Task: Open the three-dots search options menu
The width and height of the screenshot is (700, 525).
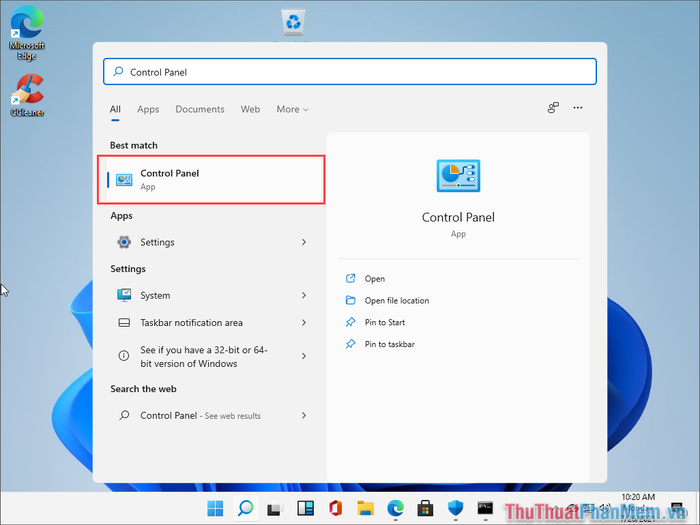Action: [x=578, y=108]
